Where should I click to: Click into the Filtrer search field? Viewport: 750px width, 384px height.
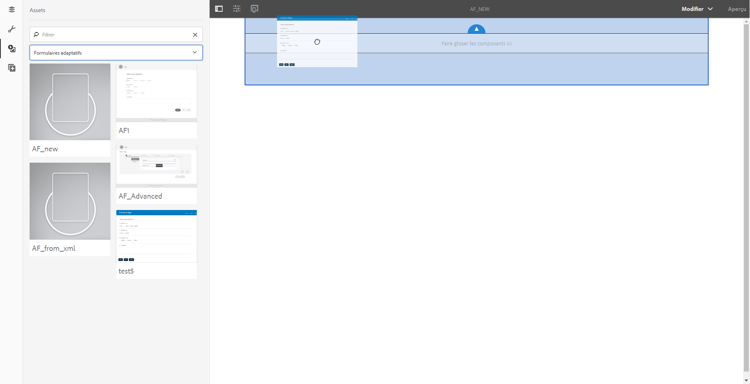pyautogui.click(x=116, y=34)
